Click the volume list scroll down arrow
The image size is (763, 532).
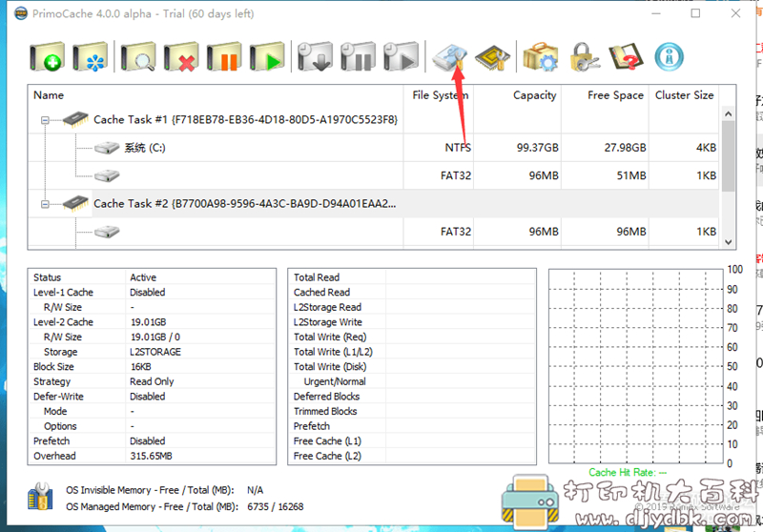point(728,241)
